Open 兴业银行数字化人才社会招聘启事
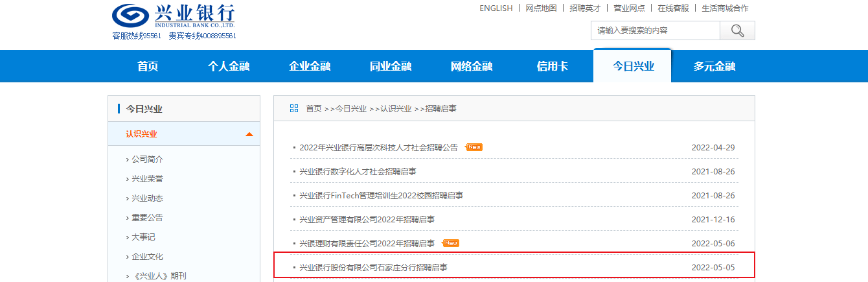This screenshot has width=868, height=282. tap(358, 171)
